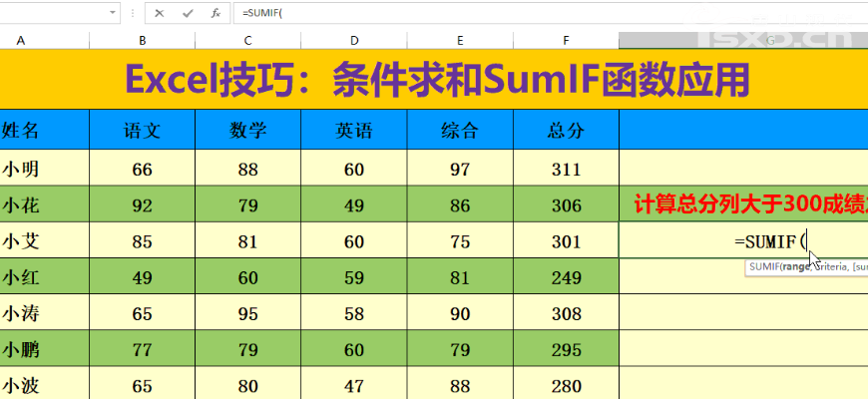Select column B header
This screenshot has width=868, height=399.
coord(143,40)
